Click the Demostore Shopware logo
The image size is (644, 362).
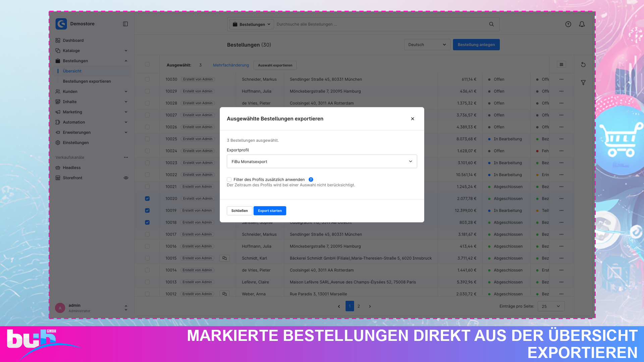61,24
